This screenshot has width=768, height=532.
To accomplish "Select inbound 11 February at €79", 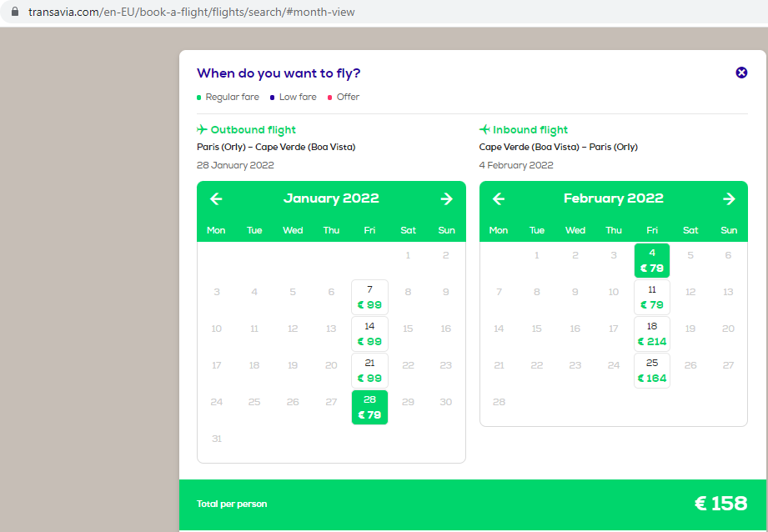I will point(652,297).
